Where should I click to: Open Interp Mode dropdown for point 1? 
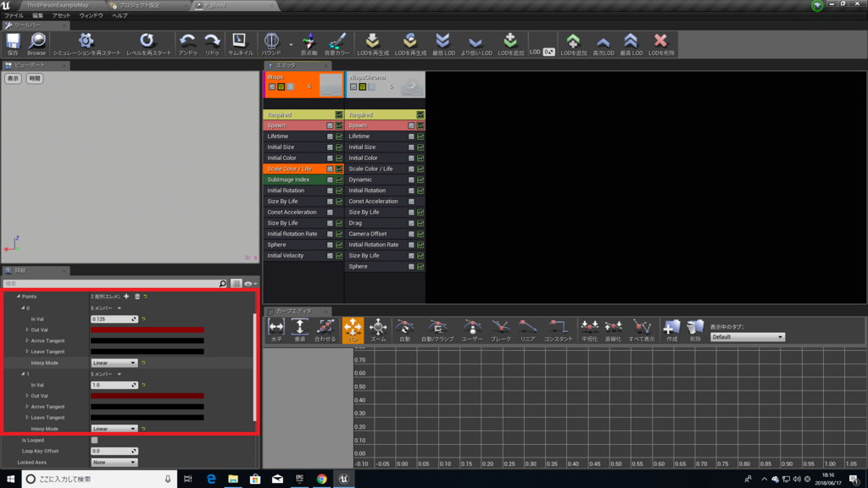tap(114, 429)
